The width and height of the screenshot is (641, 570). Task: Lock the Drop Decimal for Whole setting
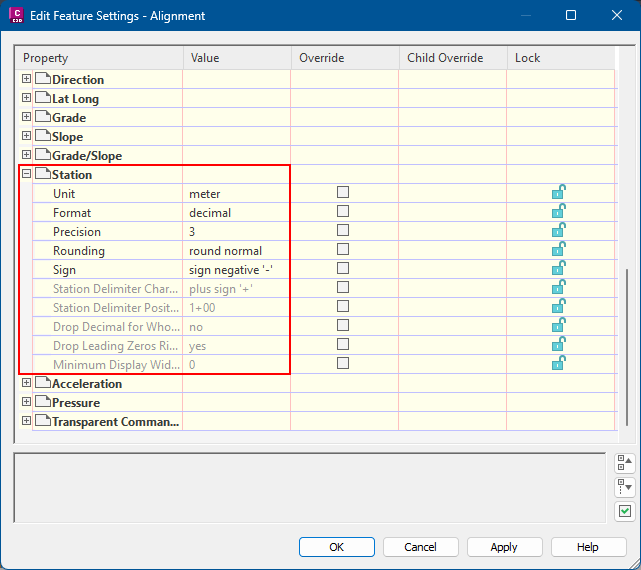point(559,325)
